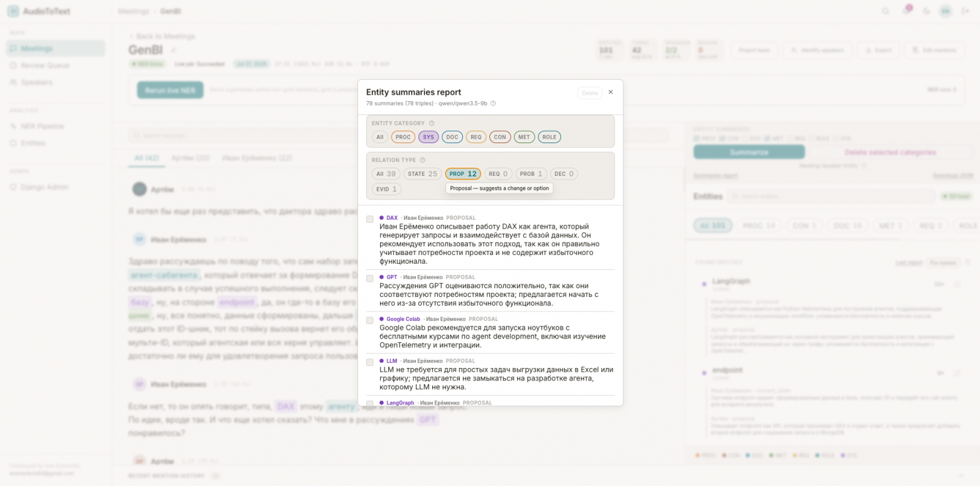Check the LLM summary checkbox
The image size is (980, 486).
[x=370, y=362]
